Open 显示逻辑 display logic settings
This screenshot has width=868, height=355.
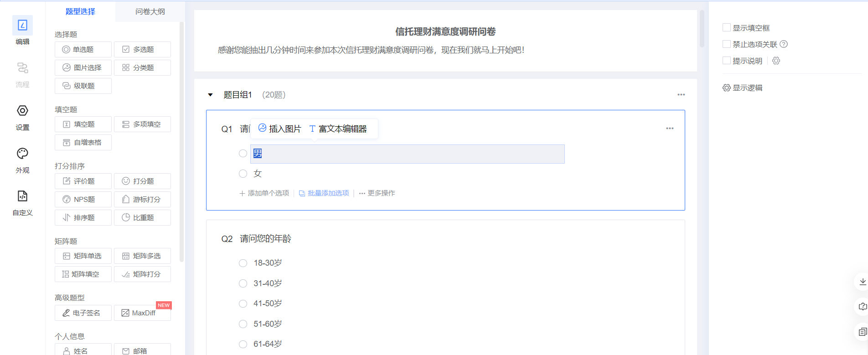point(743,87)
